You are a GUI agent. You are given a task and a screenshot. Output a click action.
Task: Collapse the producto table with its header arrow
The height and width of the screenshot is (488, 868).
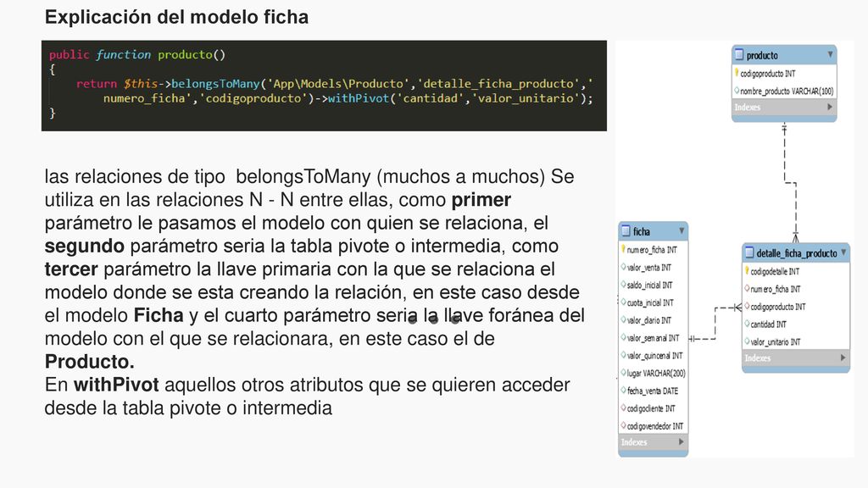(x=831, y=54)
